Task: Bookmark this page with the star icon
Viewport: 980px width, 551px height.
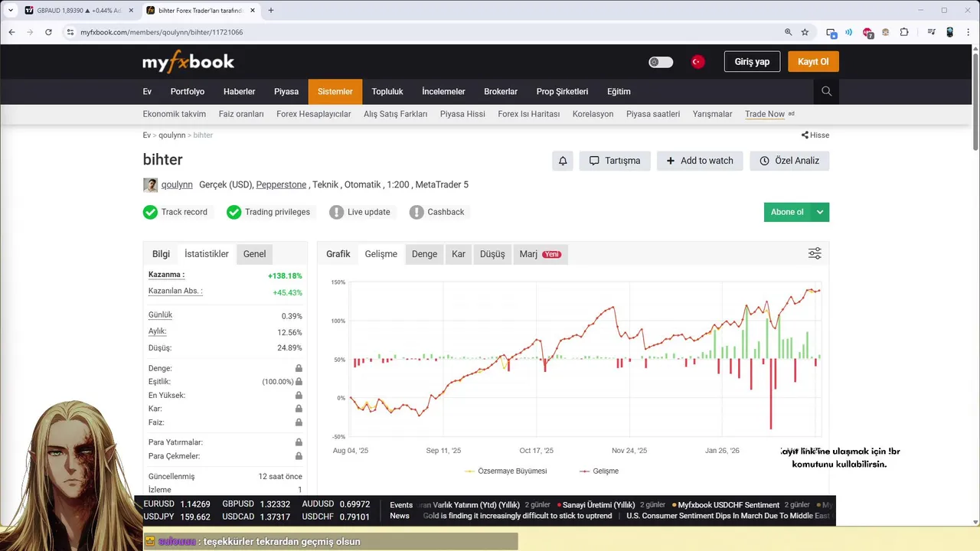Action: pyautogui.click(x=805, y=32)
